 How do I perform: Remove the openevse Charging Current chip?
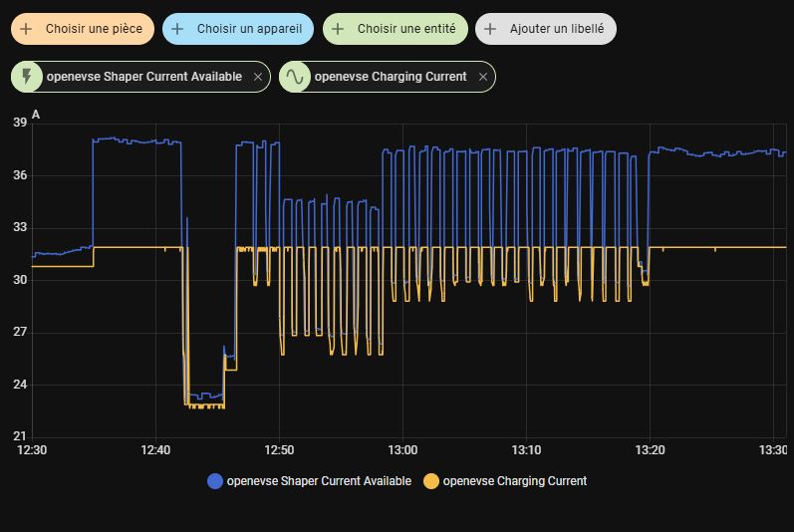point(483,77)
